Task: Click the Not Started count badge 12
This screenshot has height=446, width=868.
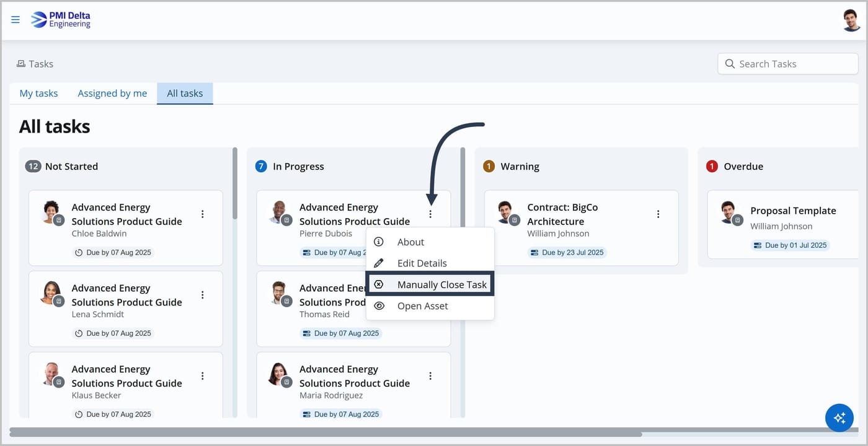Action: tap(33, 166)
